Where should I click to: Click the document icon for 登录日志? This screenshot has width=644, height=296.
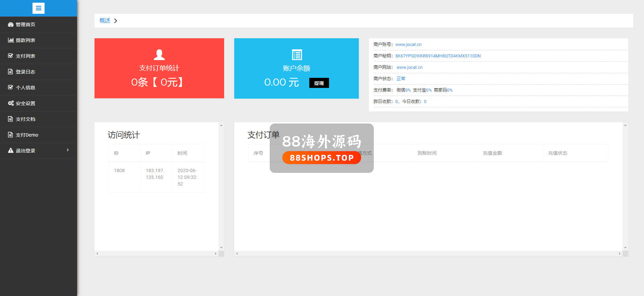[x=11, y=72]
